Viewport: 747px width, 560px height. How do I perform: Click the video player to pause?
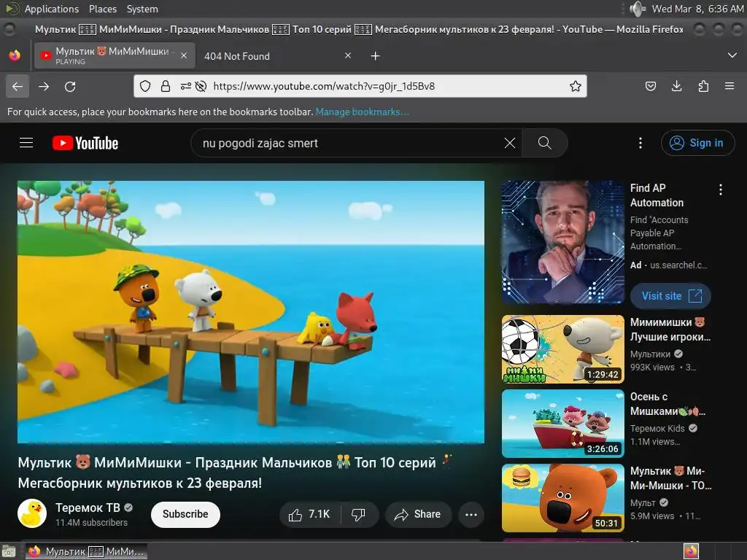(x=251, y=312)
